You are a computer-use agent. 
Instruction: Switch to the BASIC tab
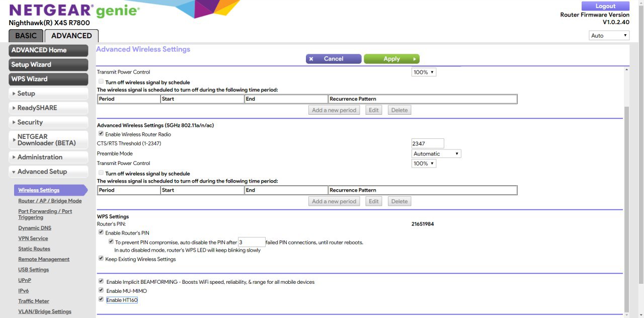coord(26,36)
